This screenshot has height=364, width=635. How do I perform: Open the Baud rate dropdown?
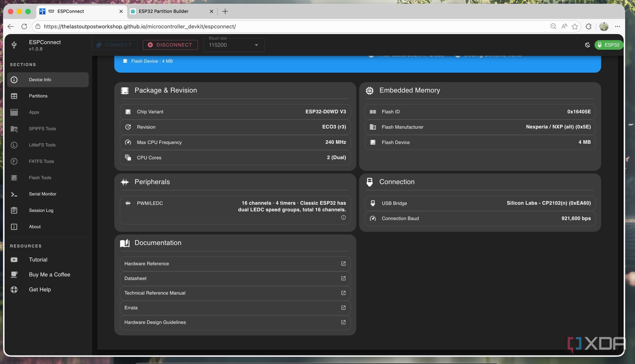click(x=234, y=45)
